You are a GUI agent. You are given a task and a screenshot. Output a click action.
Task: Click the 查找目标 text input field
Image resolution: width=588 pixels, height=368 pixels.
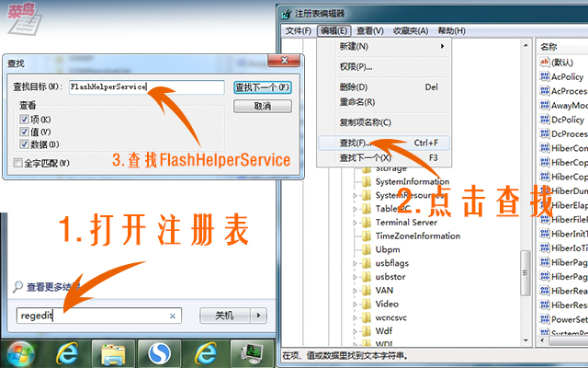tap(147, 87)
